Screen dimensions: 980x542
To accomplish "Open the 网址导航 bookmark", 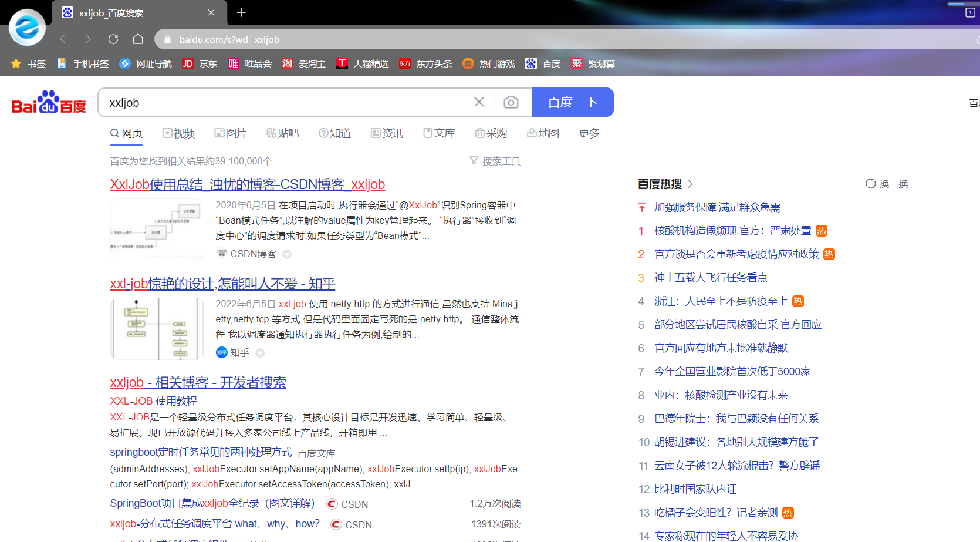I will (x=146, y=63).
